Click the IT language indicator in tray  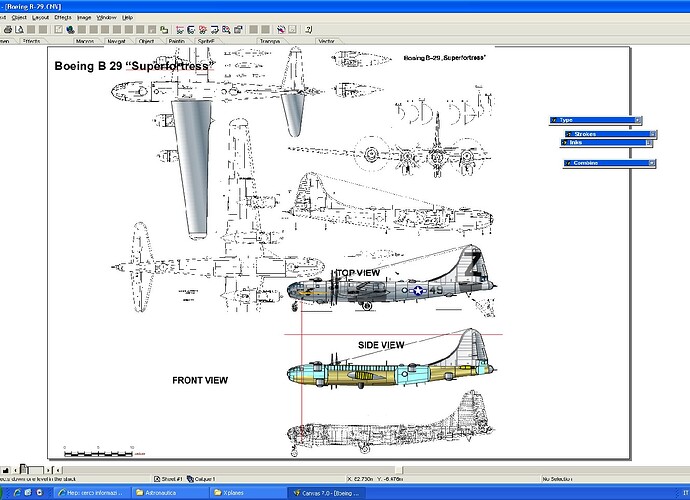pos(686,493)
